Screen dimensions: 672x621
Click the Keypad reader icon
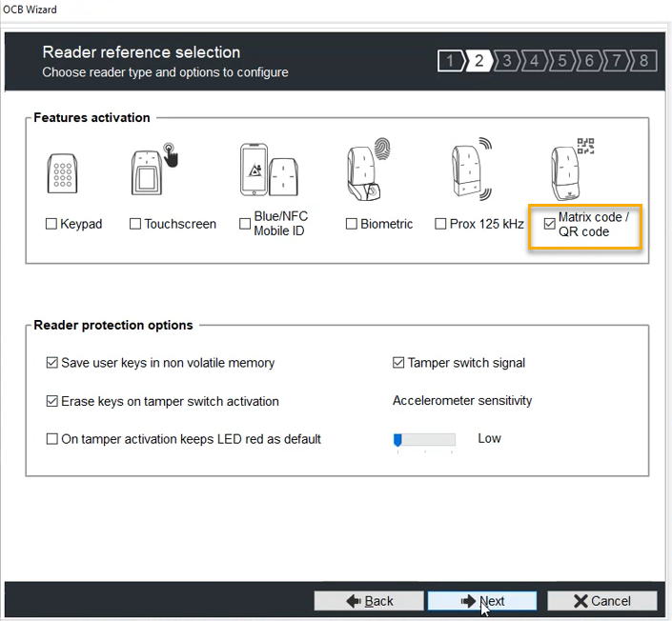click(x=62, y=174)
